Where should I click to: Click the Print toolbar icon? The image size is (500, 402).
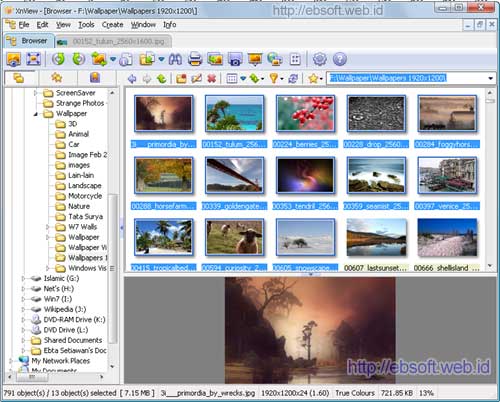coord(195,59)
